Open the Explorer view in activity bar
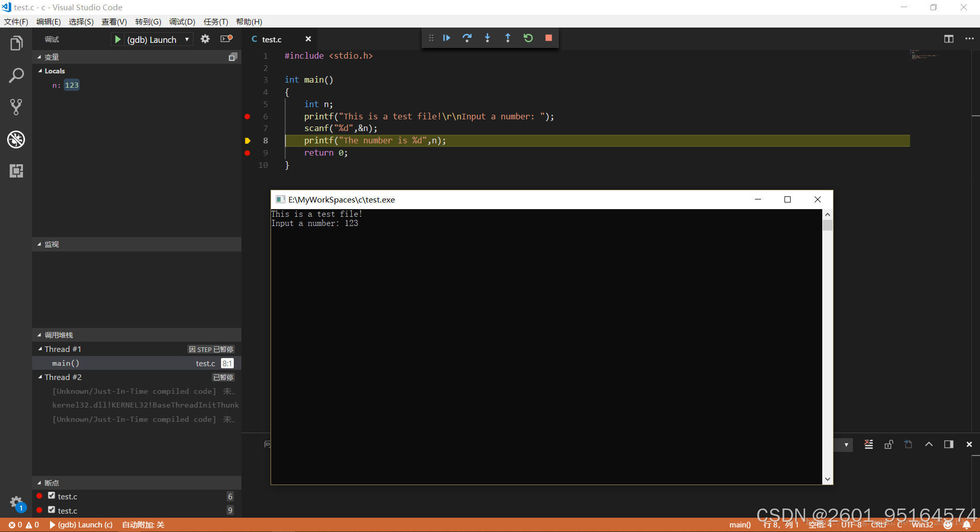980x532 pixels. click(16, 43)
